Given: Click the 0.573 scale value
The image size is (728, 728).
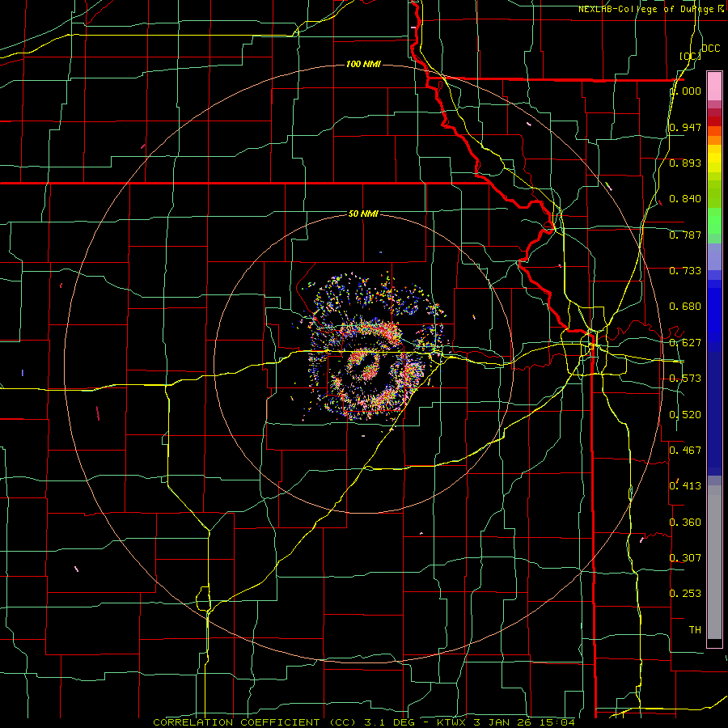Looking at the screenshot, I should pyautogui.click(x=686, y=379).
